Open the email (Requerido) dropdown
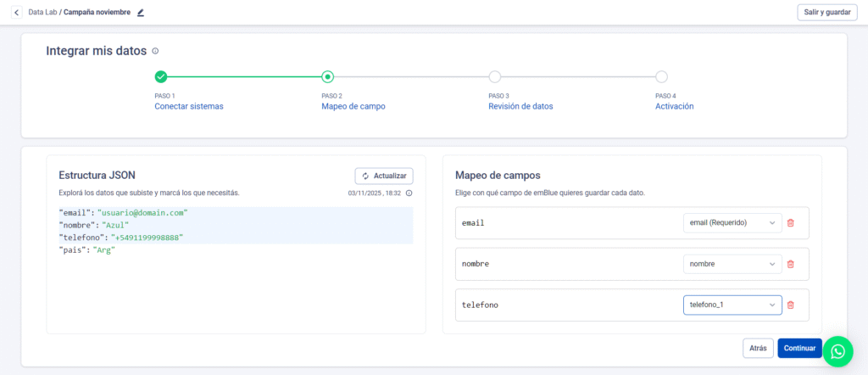This screenshot has width=868, height=375. [x=732, y=223]
